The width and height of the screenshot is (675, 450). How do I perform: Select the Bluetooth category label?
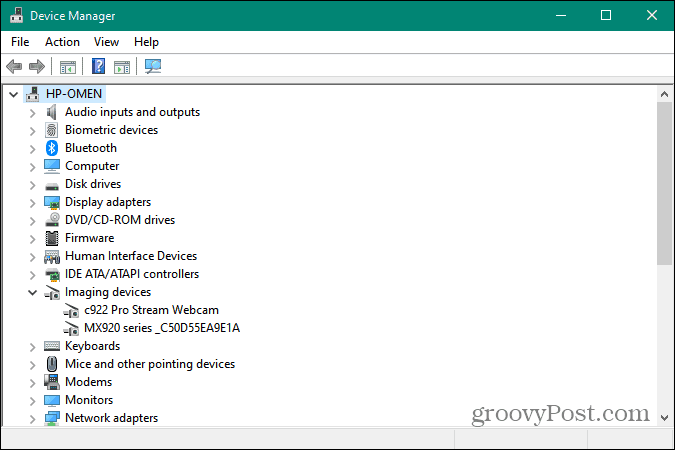[x=91, y=148]
